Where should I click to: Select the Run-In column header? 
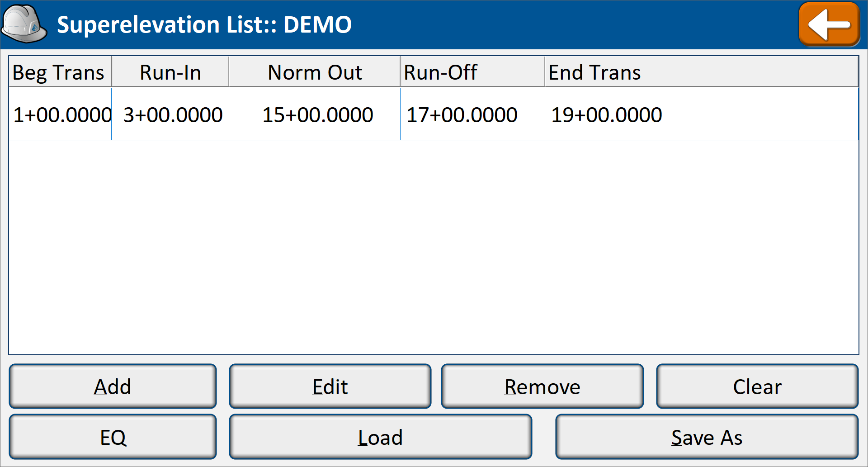[170, 71]
